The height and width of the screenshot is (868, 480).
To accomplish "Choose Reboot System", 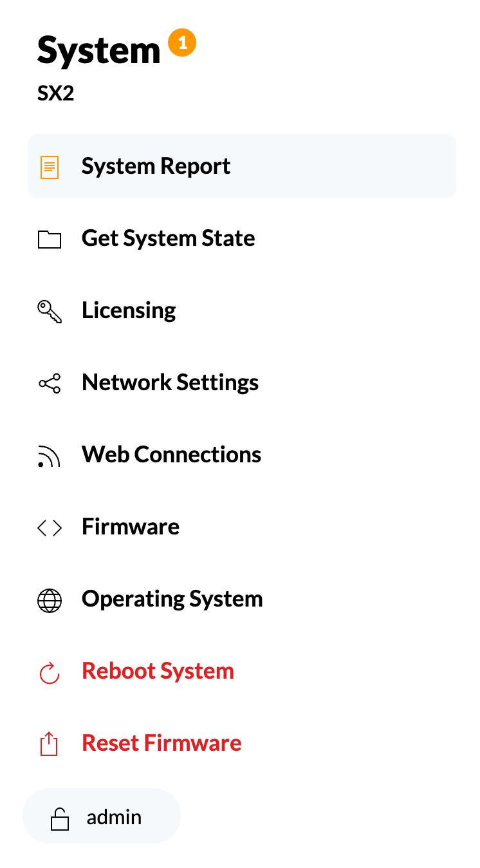I will tap(242, 671).
